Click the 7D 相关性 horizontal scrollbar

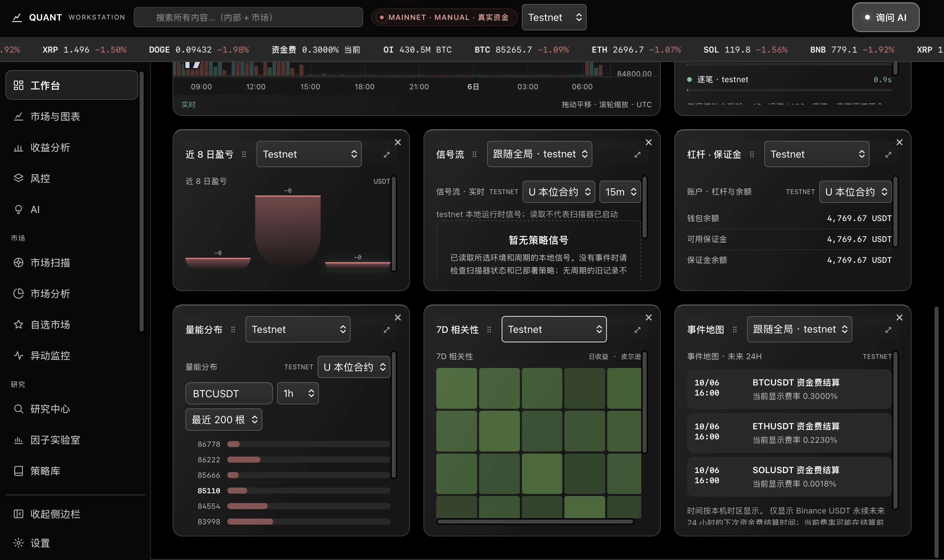tap(535, 522)
